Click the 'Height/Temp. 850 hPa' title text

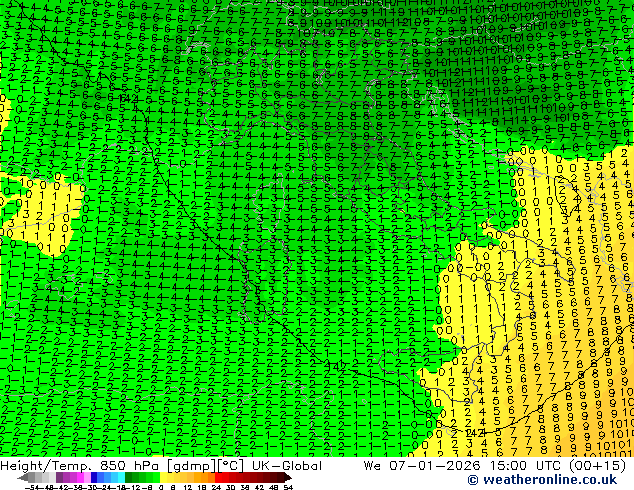[x=82, y=466]
